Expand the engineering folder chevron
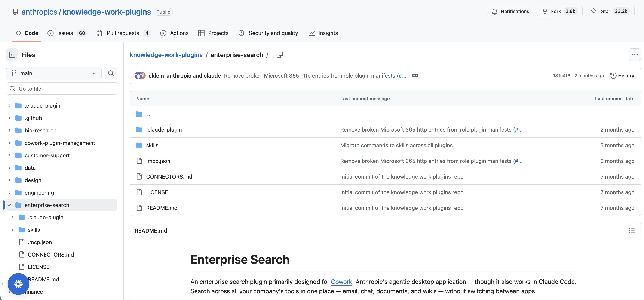This screenshot has width=644, height=300. click(9, 193)
